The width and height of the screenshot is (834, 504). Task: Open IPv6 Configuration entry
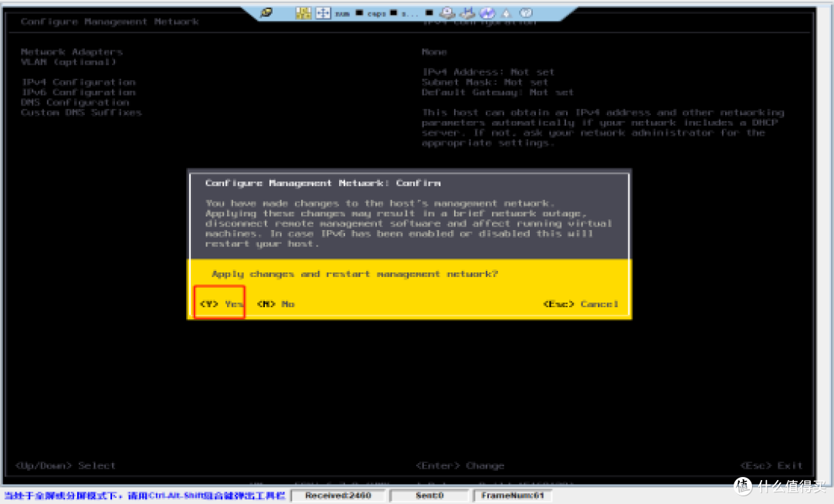point(78,92)
